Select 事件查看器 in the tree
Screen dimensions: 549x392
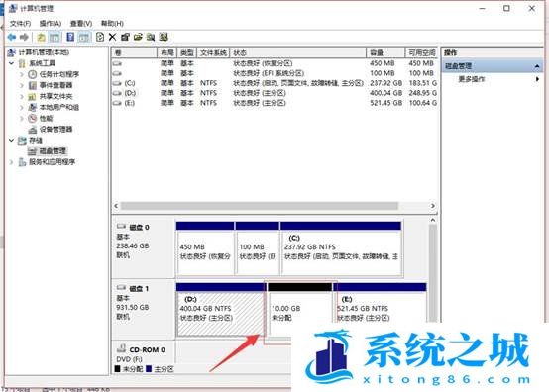click(55, 85)
